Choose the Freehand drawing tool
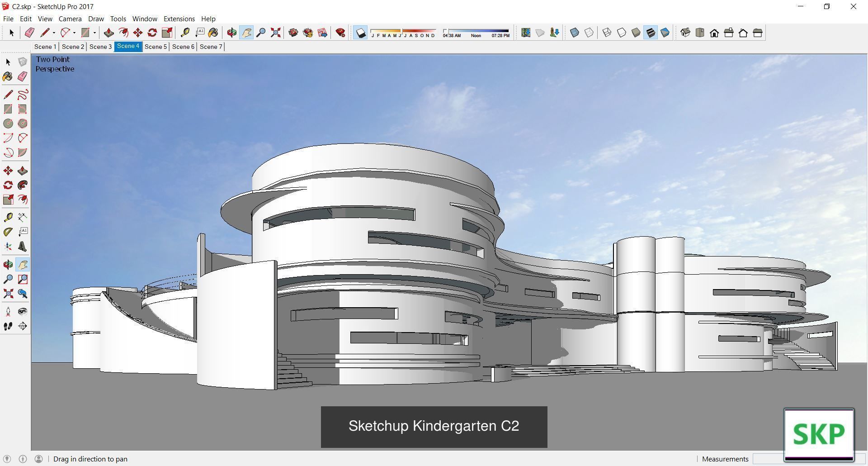Viewport: 868px width, 466px height. [23, 95]
